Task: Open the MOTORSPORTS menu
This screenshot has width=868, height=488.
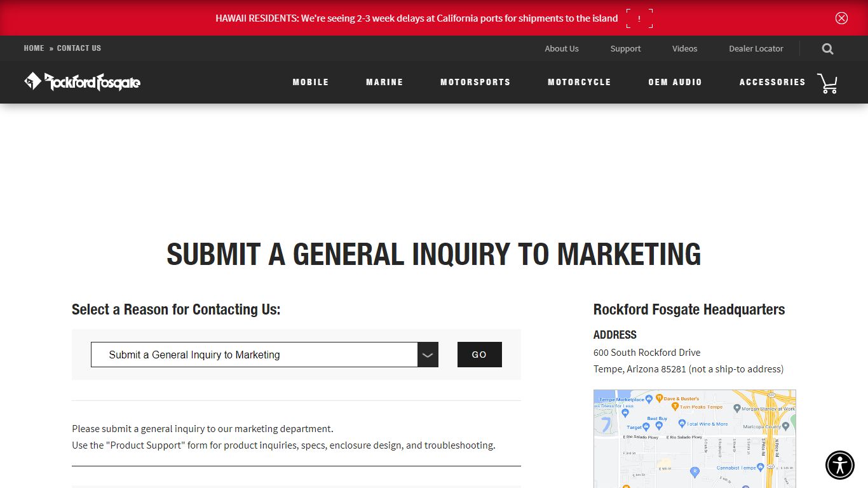Action: (x=475, y=82)
